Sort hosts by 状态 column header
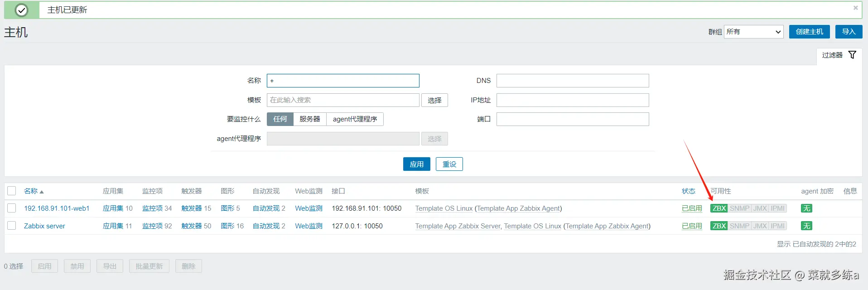868x290 pixels. (x=689, y=191)
